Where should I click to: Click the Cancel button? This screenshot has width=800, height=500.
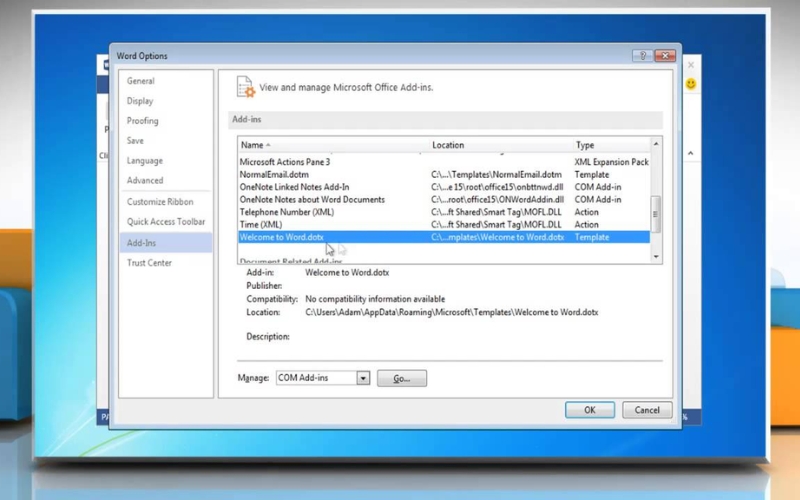(647, 410)
